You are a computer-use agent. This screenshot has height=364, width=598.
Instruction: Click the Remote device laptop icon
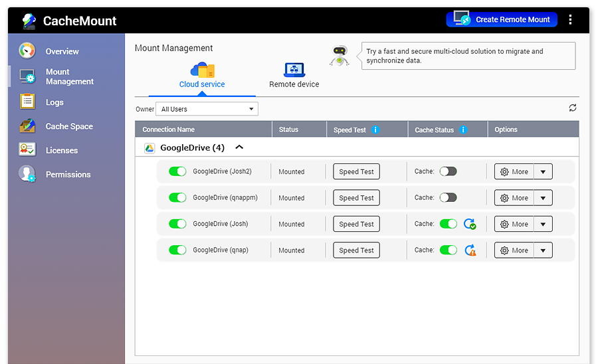pos(294,70)
